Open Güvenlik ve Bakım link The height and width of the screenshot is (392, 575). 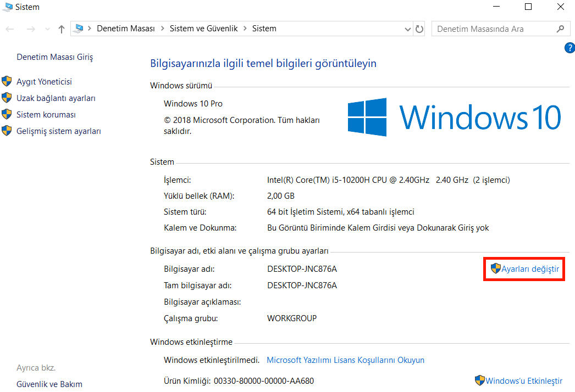point(49,384)
